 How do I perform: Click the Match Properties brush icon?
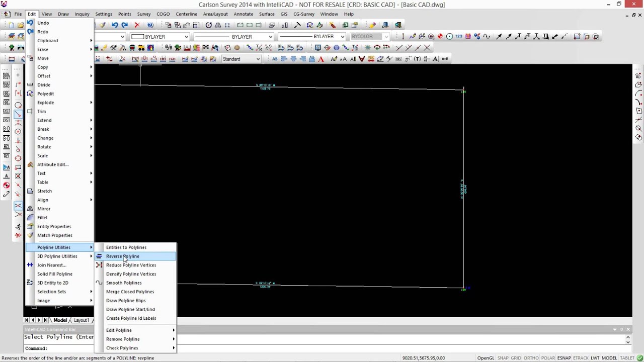point(30,235)
